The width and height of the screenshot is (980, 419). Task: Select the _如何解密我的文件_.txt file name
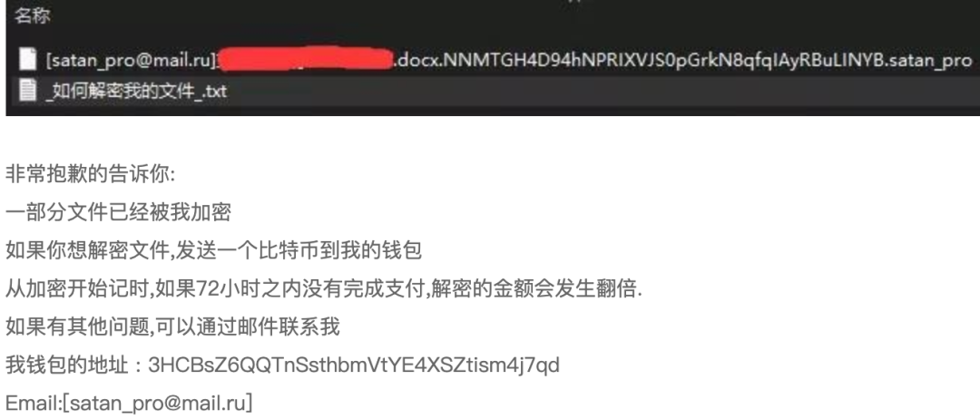tap(136, 92)
